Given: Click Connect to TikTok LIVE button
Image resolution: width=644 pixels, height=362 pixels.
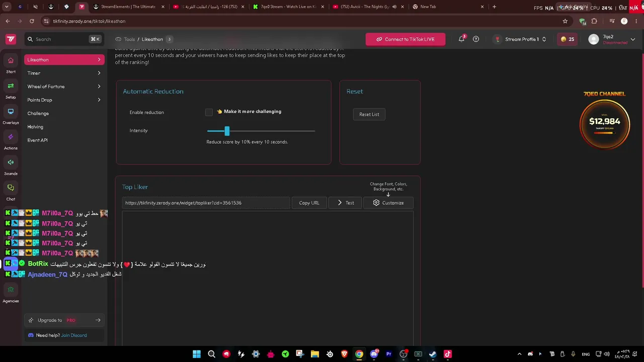Looking at the screenshot, I should click(x=406, y=39).
